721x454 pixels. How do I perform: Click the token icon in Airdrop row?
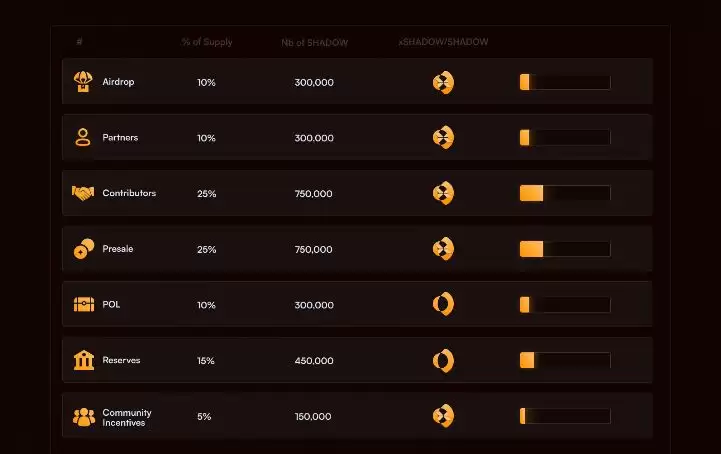443,82
